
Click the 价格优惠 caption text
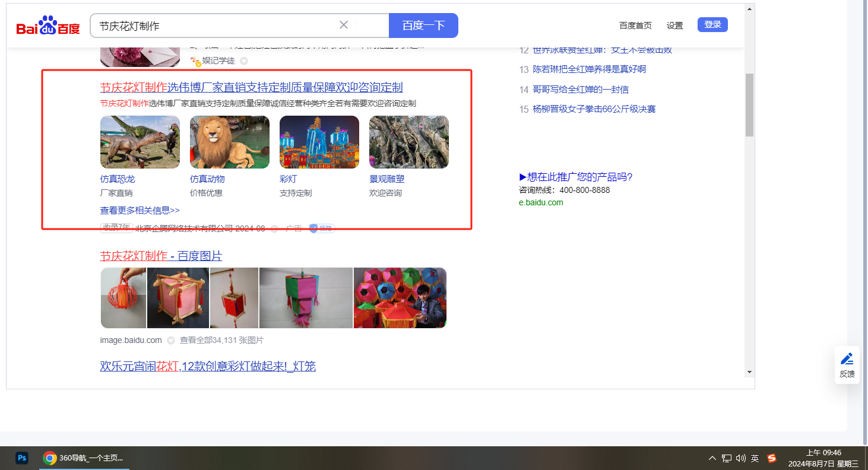(206, 193)
